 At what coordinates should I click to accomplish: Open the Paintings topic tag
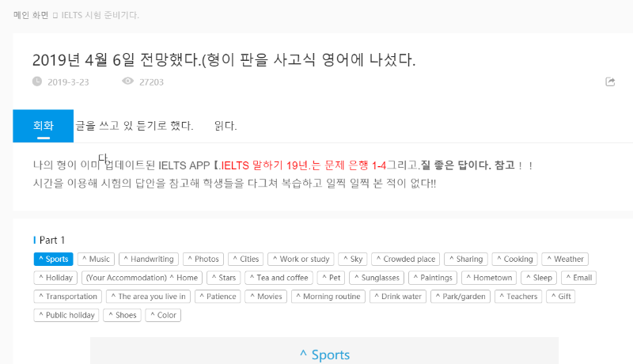[x=433, y=278]
